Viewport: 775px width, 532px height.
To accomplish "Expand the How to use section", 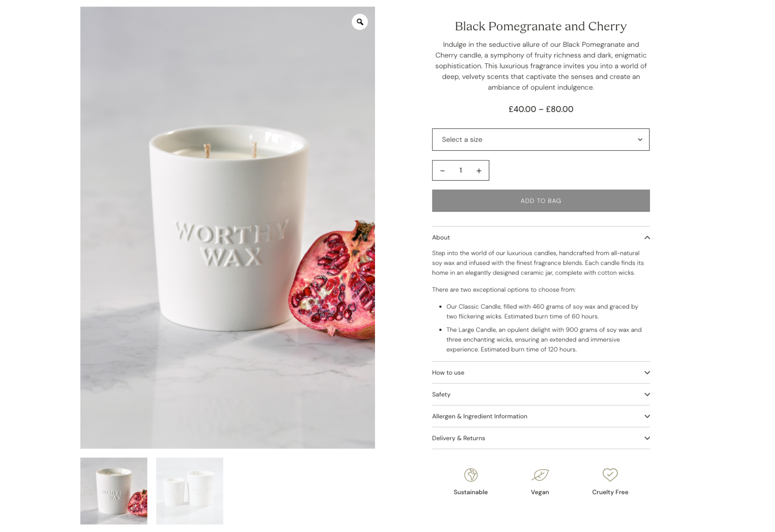I will click(541, 373).
